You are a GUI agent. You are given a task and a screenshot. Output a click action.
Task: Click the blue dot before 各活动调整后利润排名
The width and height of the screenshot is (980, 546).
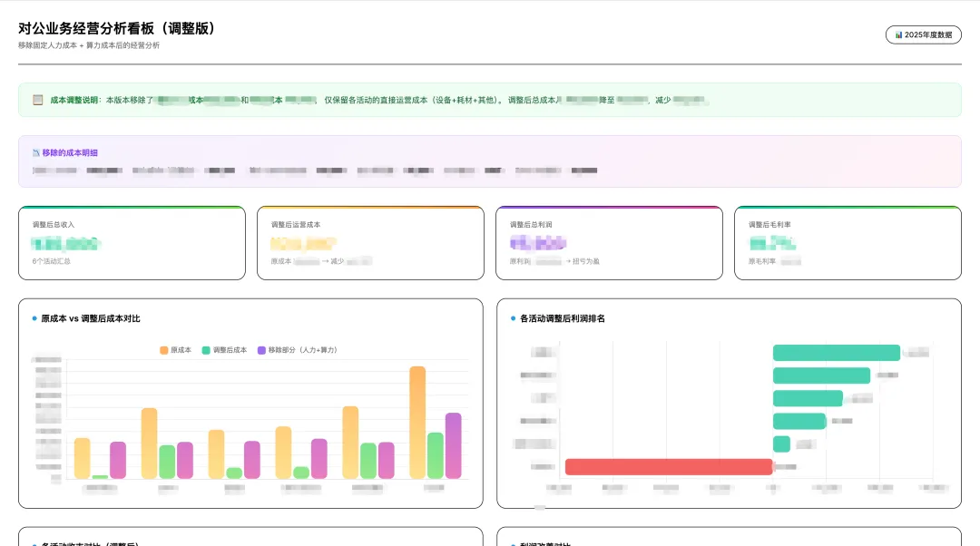tap(513, 318)
